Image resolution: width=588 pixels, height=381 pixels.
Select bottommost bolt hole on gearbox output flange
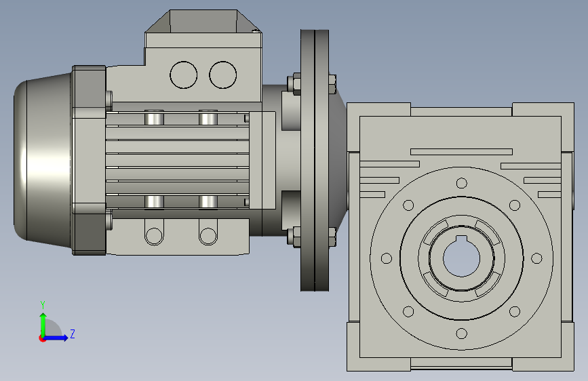pyautogui.click(x=462, y=334)
